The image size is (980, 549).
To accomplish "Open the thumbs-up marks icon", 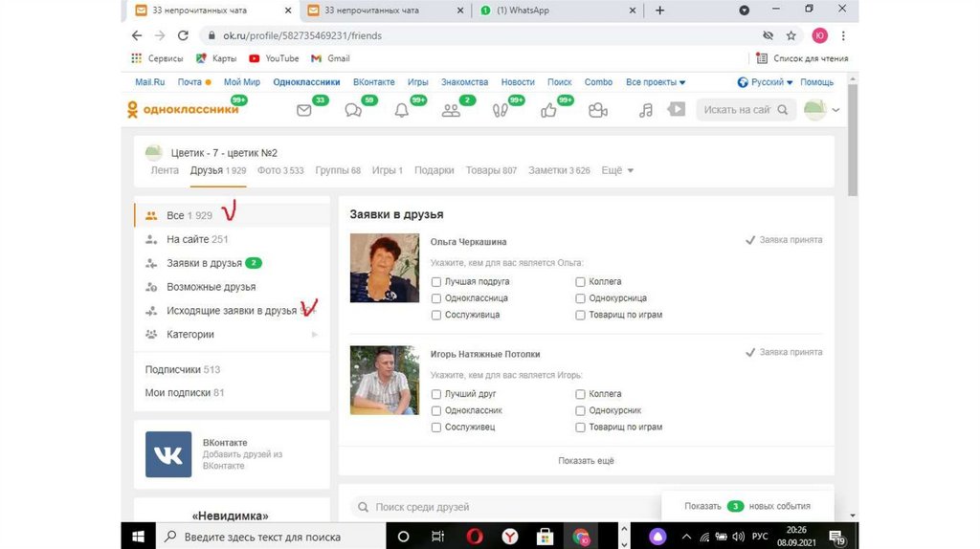I will point(548,111).
